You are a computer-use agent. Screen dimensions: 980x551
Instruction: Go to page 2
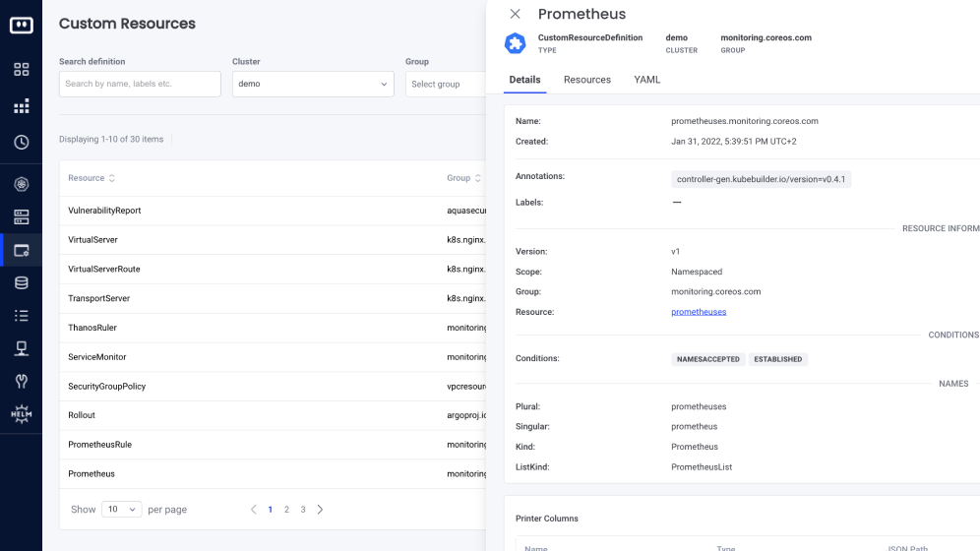point(287,509)
